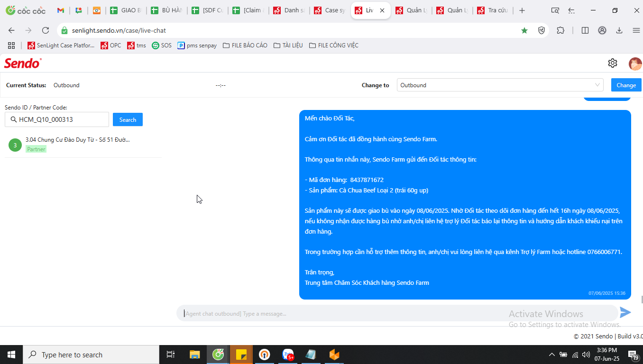Click site security lock icon in address bar
Viewport: 643px width, 364px height.
click(64, 30)
